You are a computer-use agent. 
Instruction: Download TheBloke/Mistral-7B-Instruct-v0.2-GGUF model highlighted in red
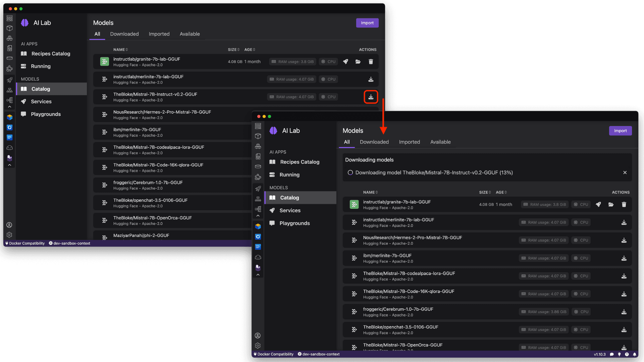pyautogui.click(x=371, y=97)
